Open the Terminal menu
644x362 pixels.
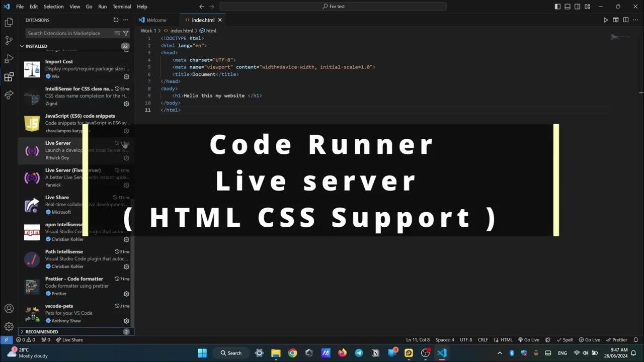point(122,7)
